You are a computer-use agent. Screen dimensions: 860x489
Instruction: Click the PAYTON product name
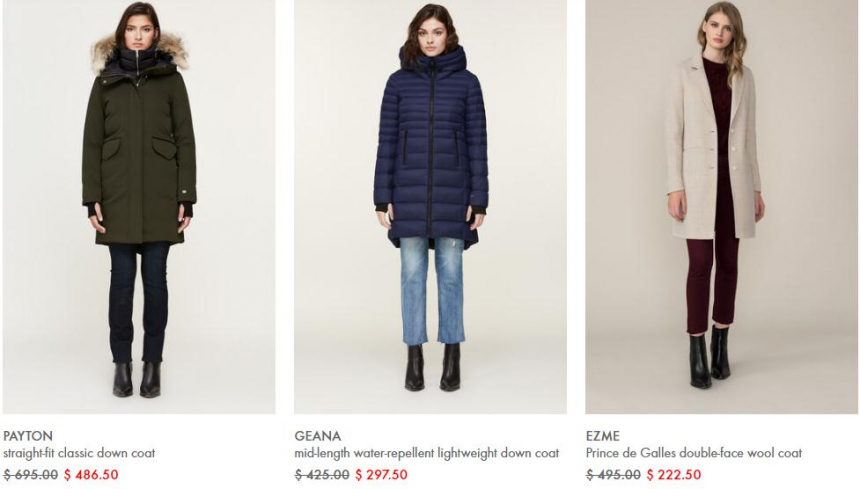point(28,436)
